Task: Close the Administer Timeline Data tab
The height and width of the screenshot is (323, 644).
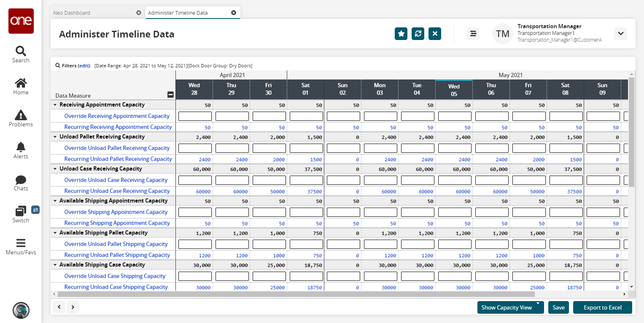Action: tap(234, 13)
